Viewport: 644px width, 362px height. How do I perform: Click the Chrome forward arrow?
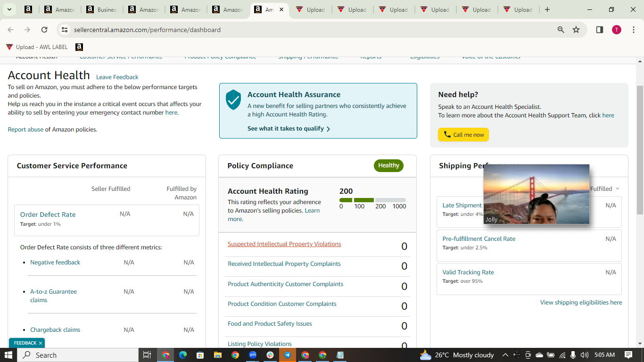pos(27,30)
